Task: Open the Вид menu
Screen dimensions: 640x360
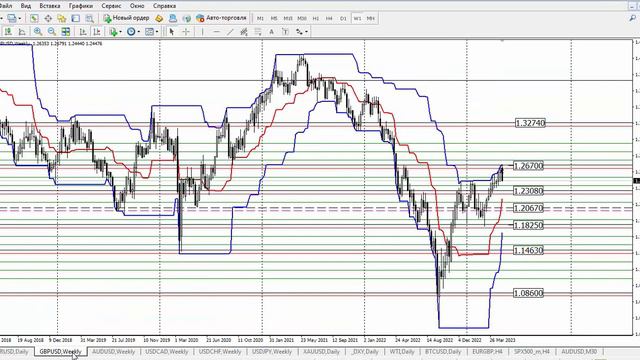Action: coord(26,6)
